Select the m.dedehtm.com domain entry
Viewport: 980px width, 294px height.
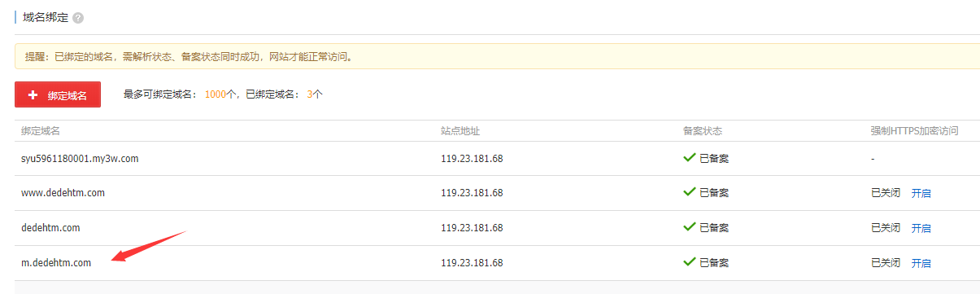(56, 263)
